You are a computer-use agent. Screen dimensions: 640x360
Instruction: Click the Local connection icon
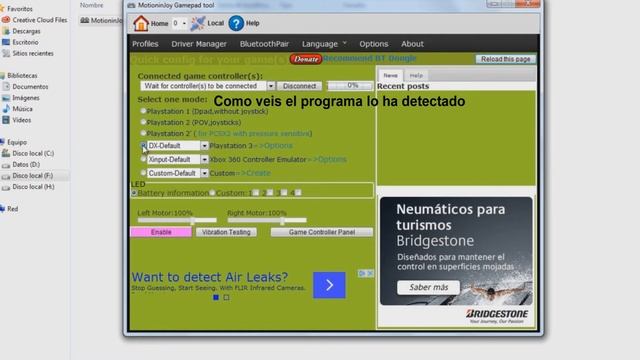click(x=198, y=23)
